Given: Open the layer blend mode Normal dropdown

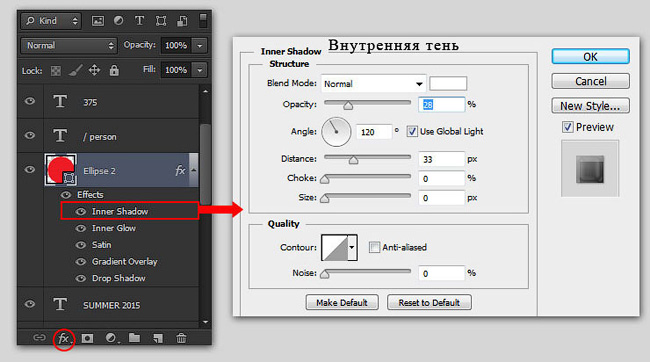Looking at the screenshot, I should [x=68, y=45].
